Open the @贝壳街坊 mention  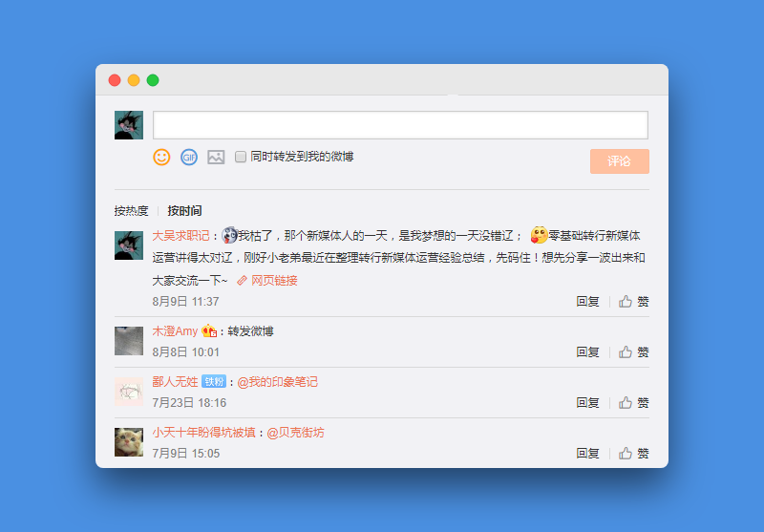pos(295,433)
